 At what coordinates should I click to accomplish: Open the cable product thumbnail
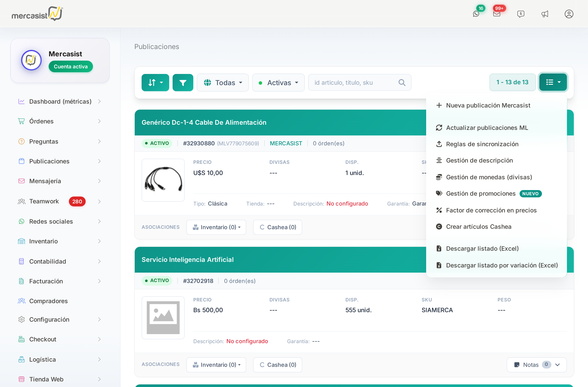[x=163, y=180]
